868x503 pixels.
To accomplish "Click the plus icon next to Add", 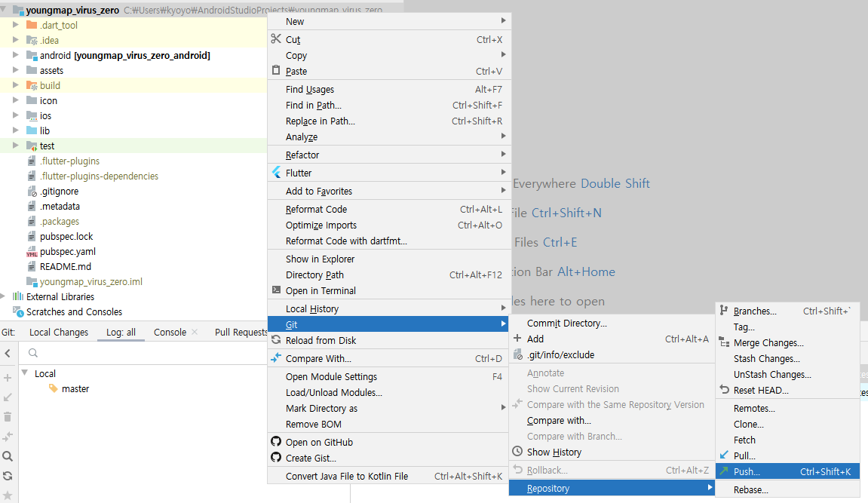I will tap(517, 338).
